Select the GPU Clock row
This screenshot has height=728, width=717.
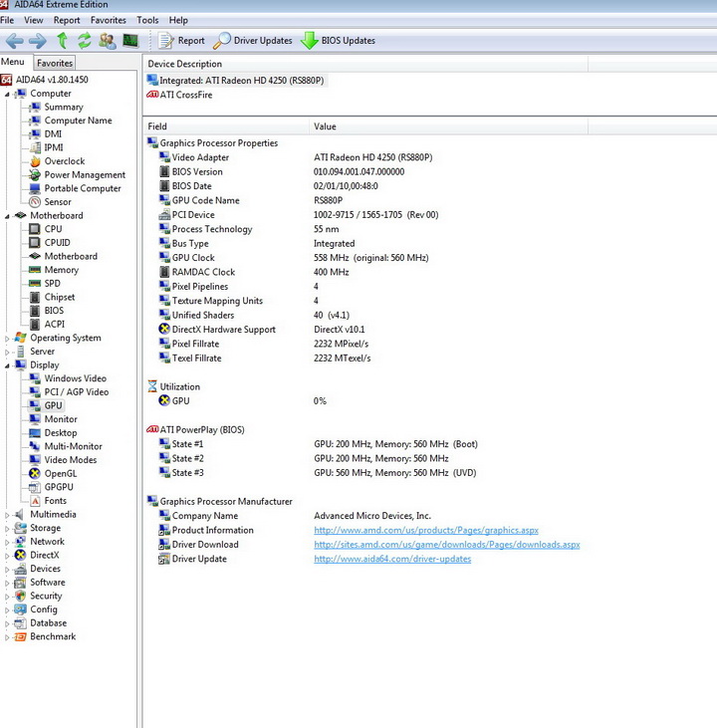(x=294, y=258)
